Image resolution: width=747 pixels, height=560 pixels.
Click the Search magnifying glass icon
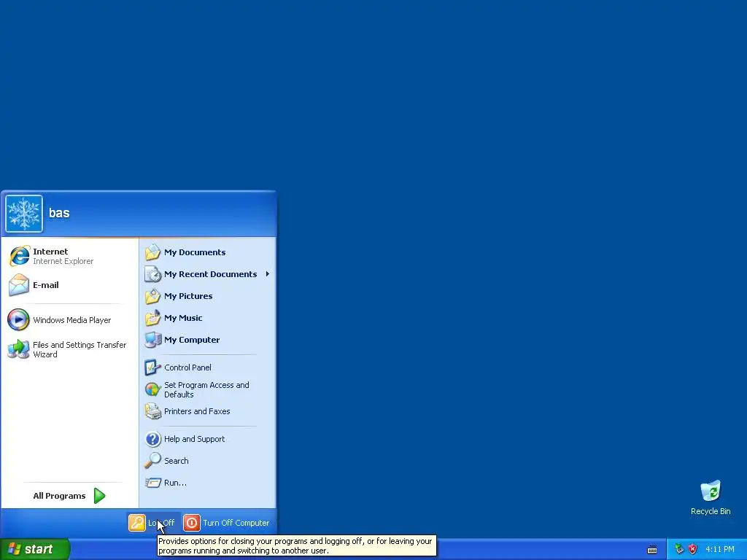tap(153, 461)
